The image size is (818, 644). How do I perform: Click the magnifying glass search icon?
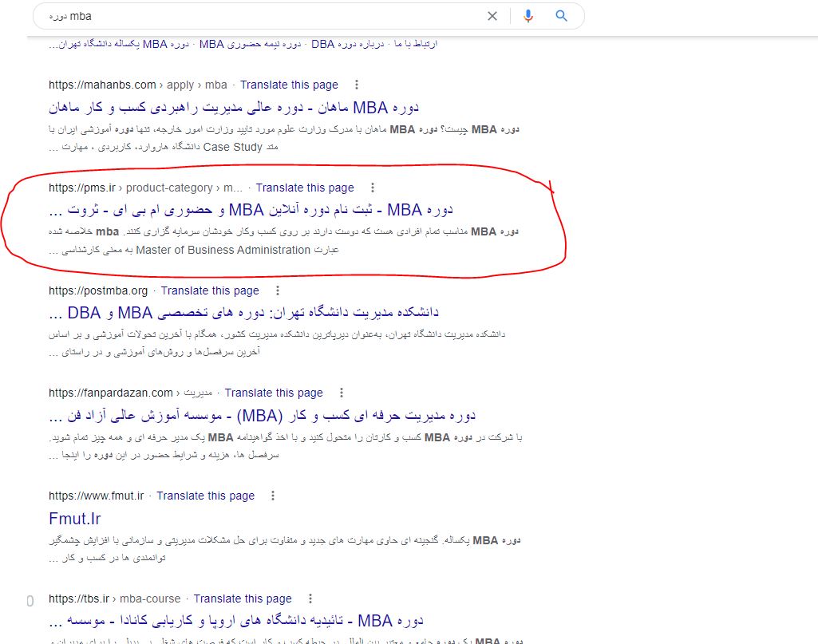(561, 16)
